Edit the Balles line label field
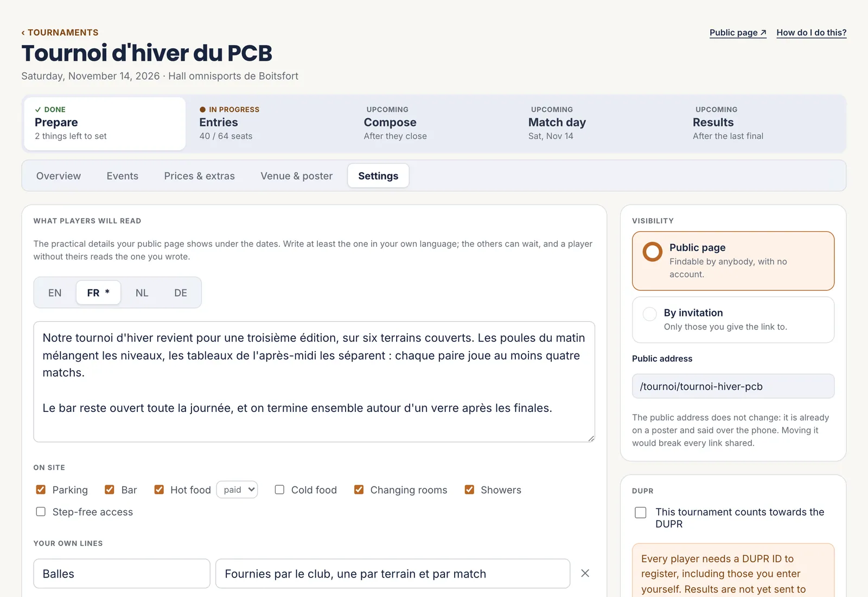Viewport: 868px width, 597px height. coord(122,574)
